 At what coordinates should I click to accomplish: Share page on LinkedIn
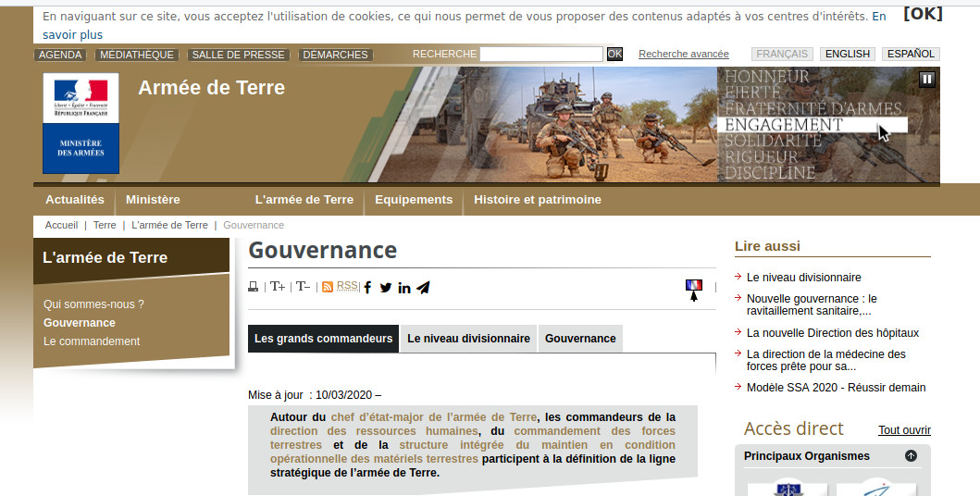tap(404, 288)
